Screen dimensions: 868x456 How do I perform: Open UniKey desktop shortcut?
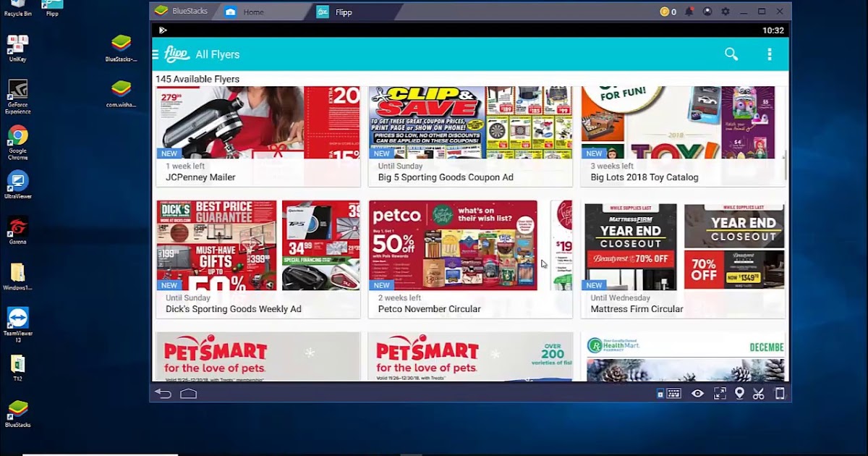pos(17,48)
